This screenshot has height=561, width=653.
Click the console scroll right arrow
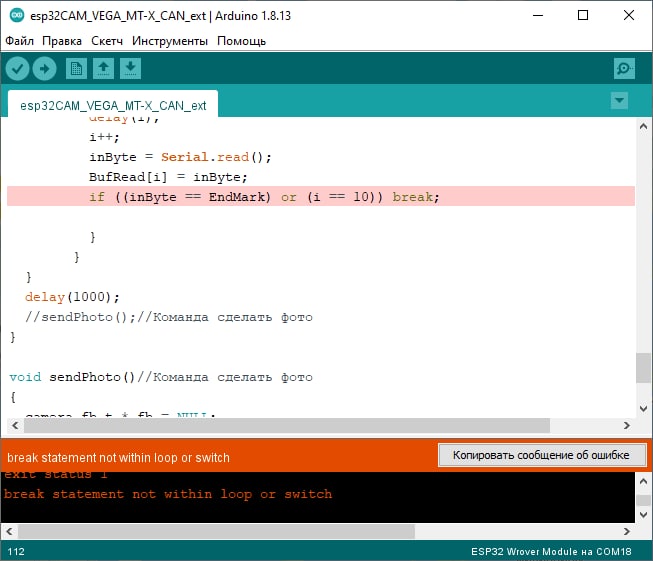(627, 531)
